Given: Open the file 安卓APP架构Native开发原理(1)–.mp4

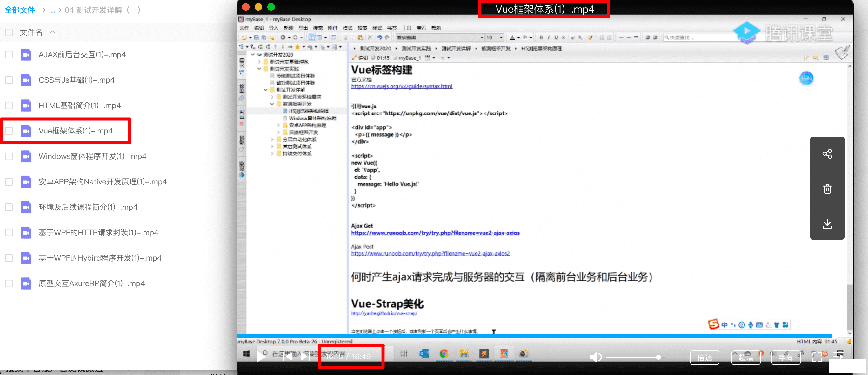Looking at the screenshot, I should coord(103,182).
